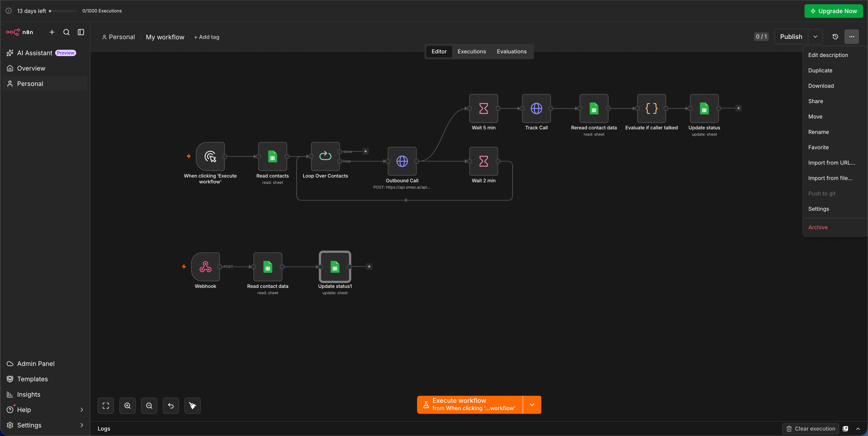This screenshot has width=868, height=436.
Task: Choose Import from file from menu
Action: tap(835, 178)
